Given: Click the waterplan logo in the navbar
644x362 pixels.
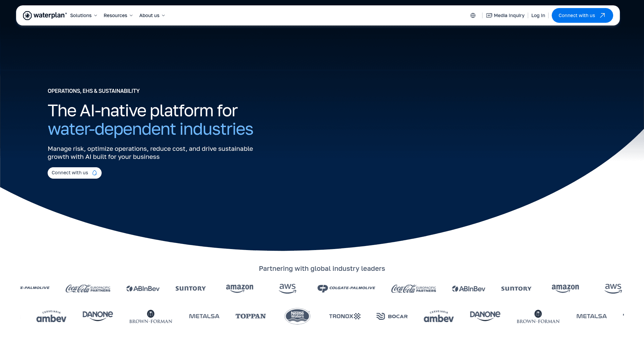Looking at the screenshot, I should [x=45, y=15].
